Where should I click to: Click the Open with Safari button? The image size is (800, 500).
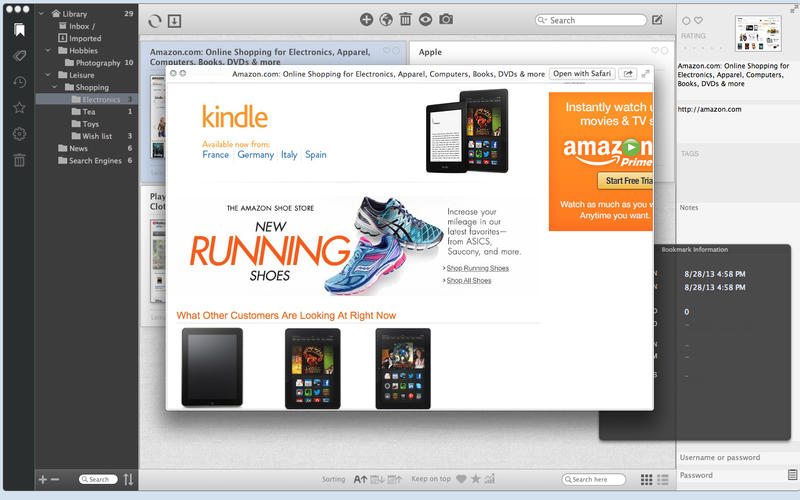(582, 73)
